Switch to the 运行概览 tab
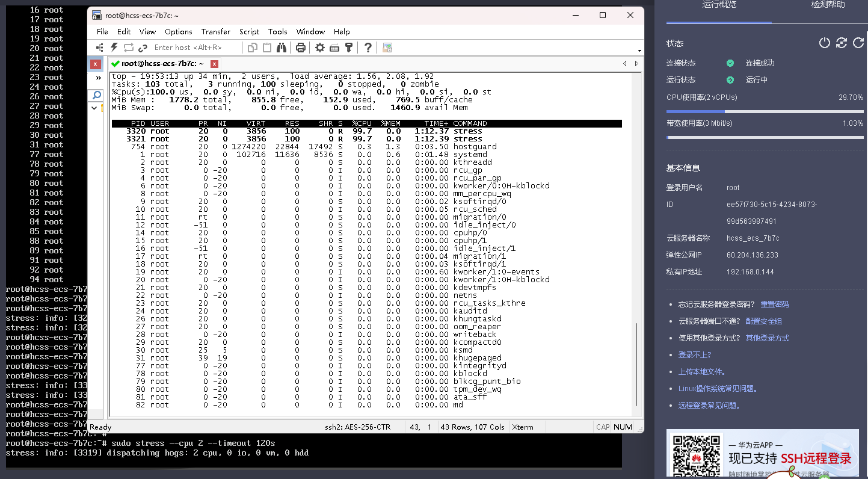This screenshot has width=868, height=479. 719,5
